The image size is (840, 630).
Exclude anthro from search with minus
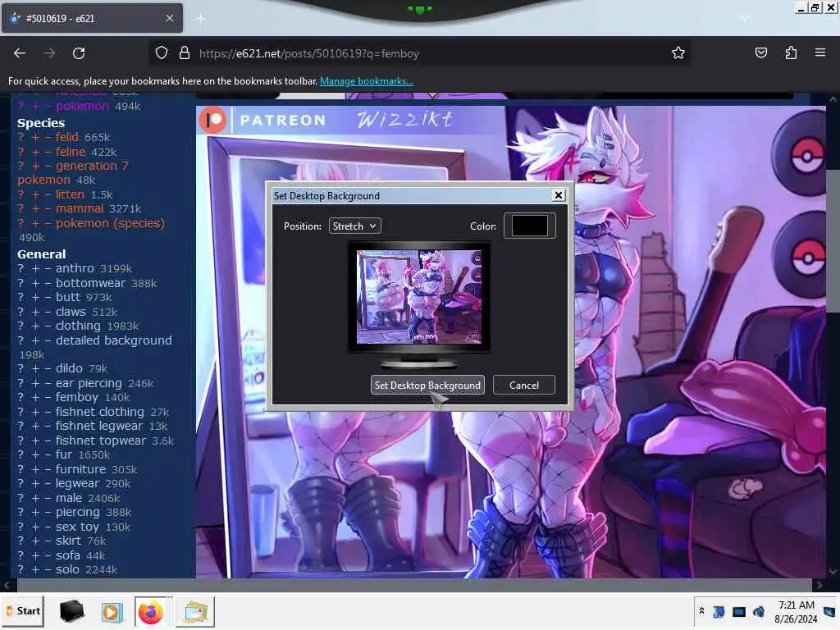click(48, 268)
